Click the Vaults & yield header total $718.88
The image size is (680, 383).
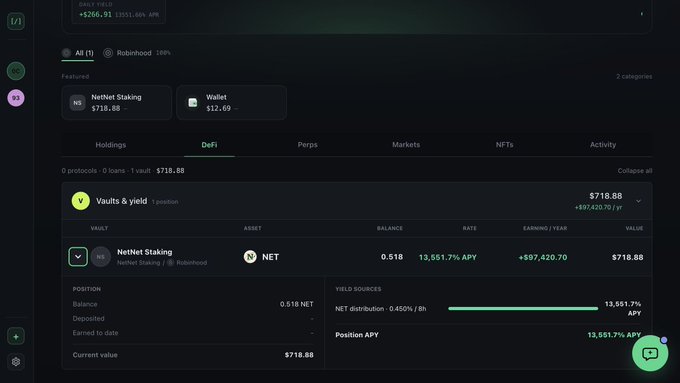pyautogui.click(x=605, y=196)
